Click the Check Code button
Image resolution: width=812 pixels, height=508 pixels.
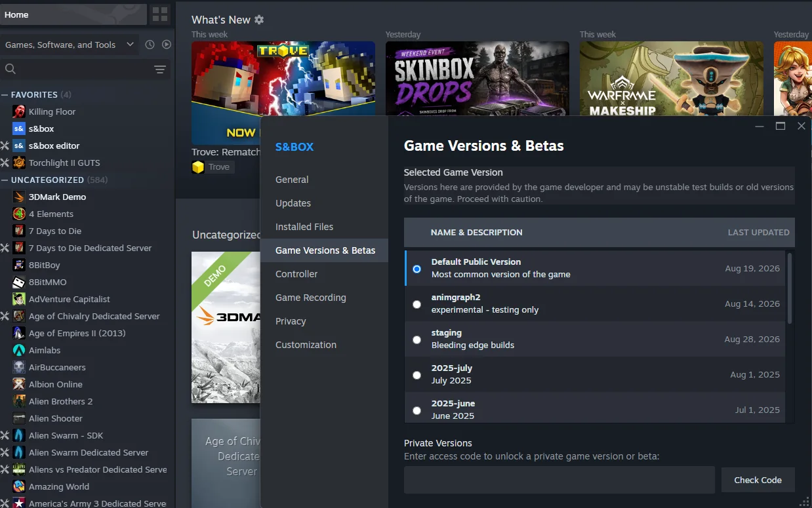tap(758, 480)
